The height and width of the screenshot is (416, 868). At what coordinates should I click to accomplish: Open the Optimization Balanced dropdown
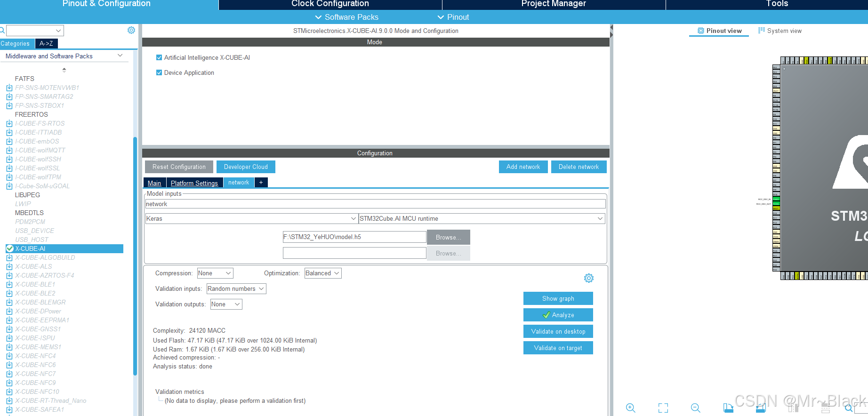pyautogui.click(x=323, y=273)
